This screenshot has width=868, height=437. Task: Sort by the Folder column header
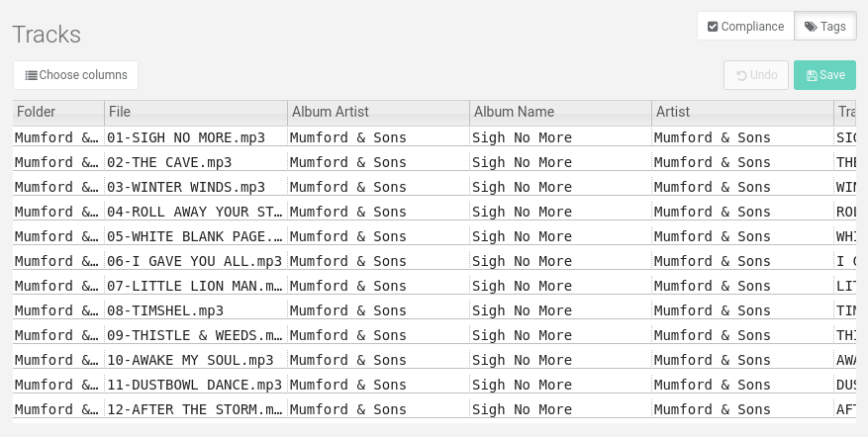click(x=58, y=113)
